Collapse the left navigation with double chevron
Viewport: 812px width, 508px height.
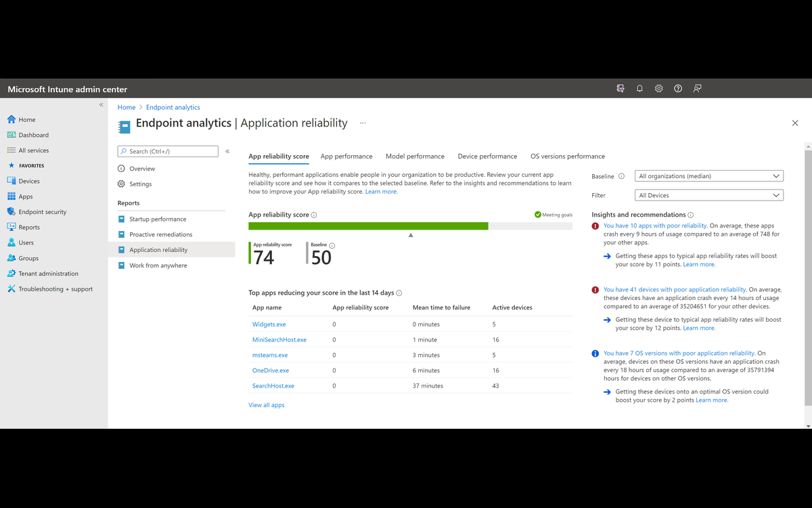click(101, 105)
